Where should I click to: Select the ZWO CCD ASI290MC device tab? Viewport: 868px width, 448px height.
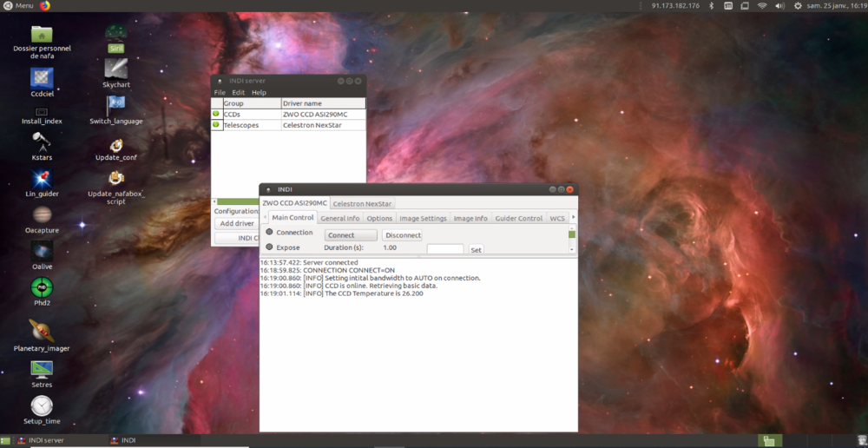click(x=294, y=203)
